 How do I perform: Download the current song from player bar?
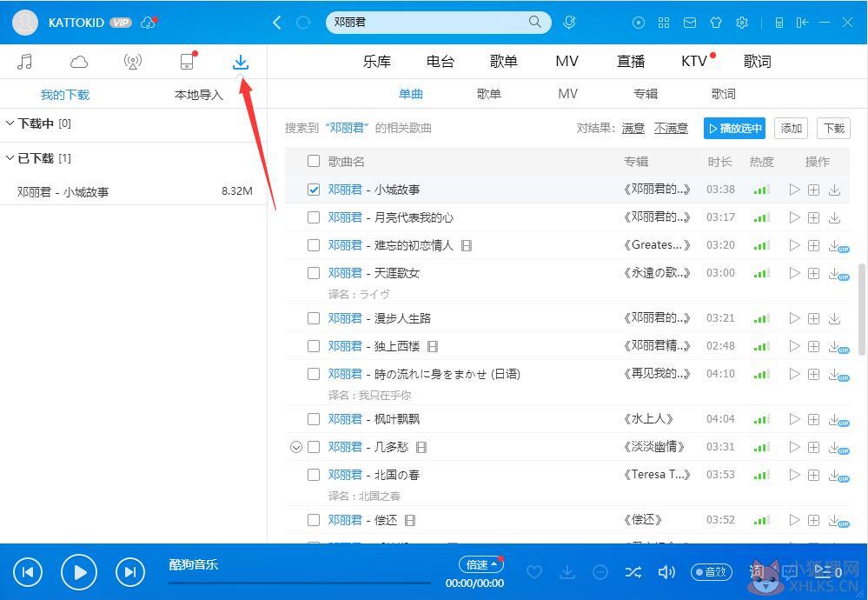[x=567, y=572]
